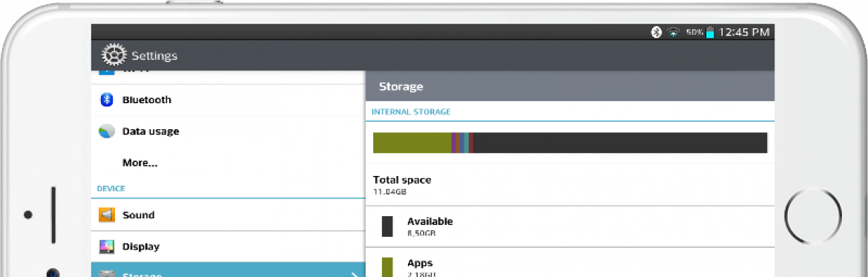Click the dark Available color swatch
This screenshot has width=868, height=277.
[x=387, y=227]
